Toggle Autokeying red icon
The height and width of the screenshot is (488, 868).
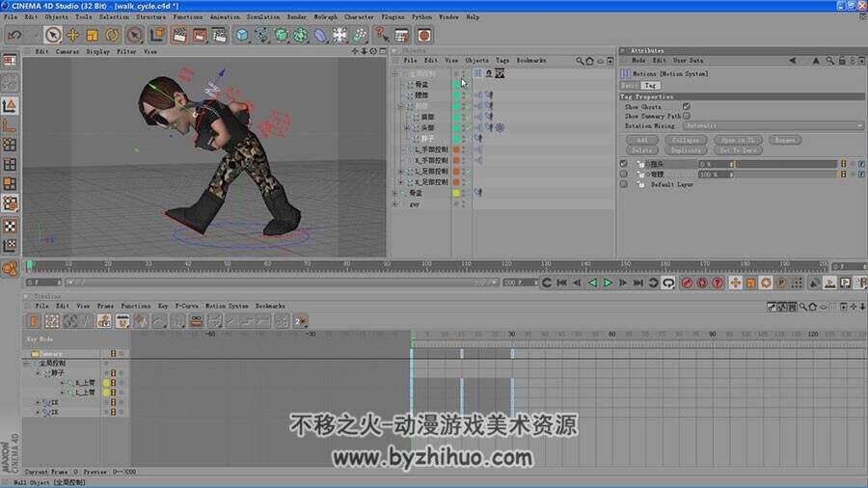pos(702,283)
